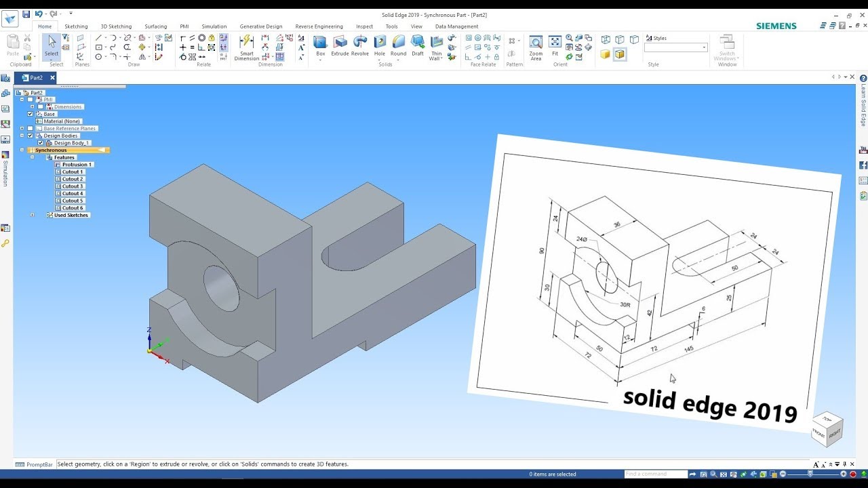Click the Switch Windows icon
The height and width of the screenshot is (488, 868).
727,47
